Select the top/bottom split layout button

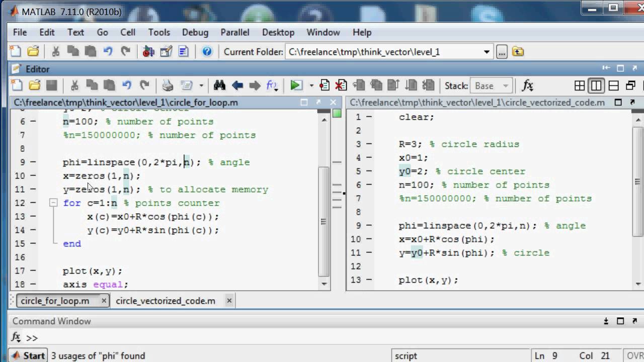[613, 85]
